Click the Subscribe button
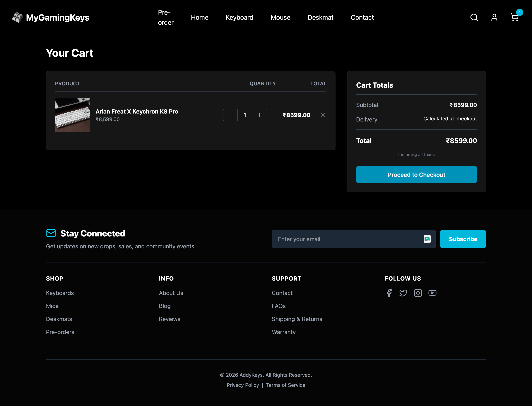Image resolution: width=532 pixels, height=406 pixels. click(x=463, y=239)
